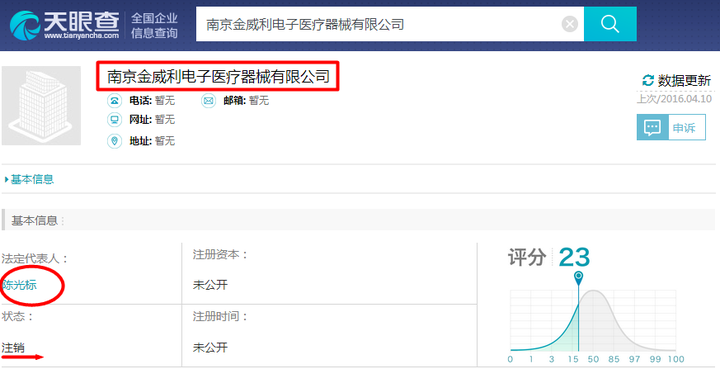
Task: Click the 注销 status text
Action: pyautogui.click(x=13, y=347)
